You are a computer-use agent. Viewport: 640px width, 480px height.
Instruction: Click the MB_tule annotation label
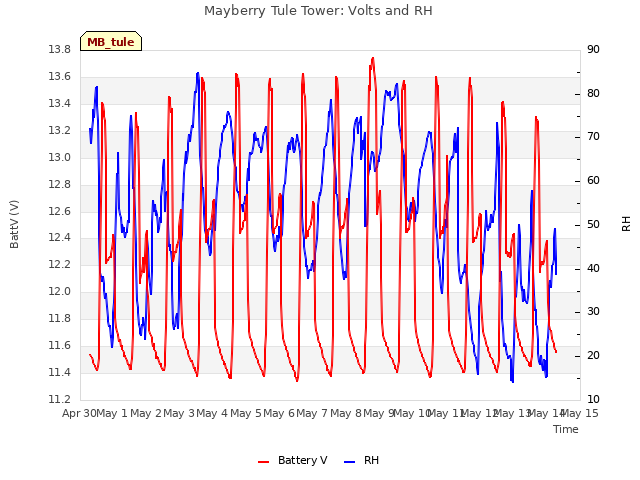click(x=111, y=42)
